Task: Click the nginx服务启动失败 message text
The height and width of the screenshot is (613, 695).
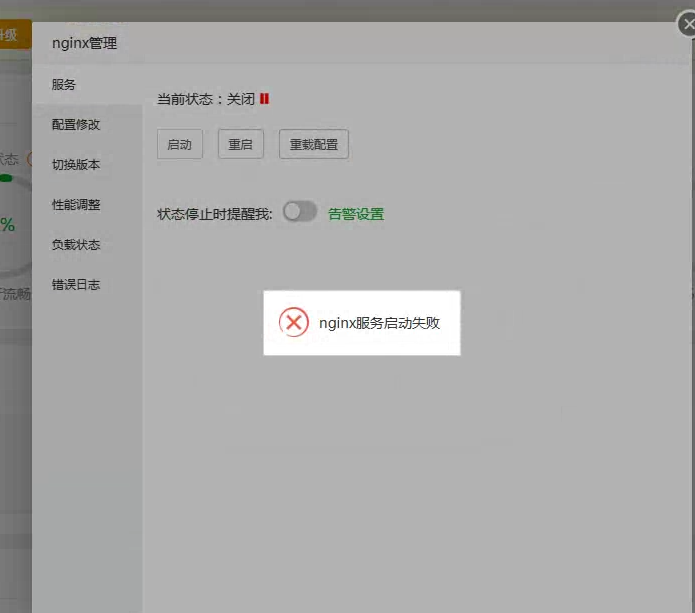Action: pyautogui.click(x=379, y=323)
